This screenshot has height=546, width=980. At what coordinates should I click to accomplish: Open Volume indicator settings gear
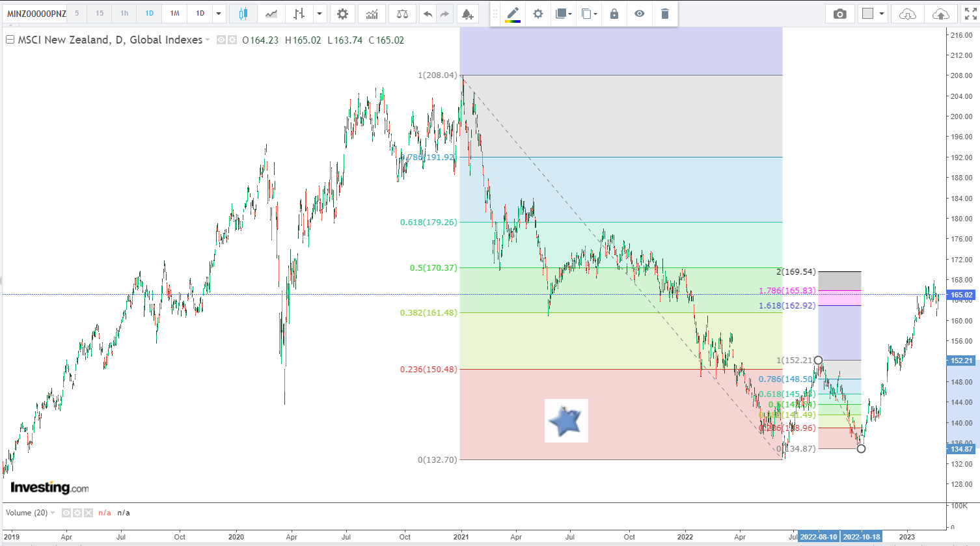coord(77,513)
